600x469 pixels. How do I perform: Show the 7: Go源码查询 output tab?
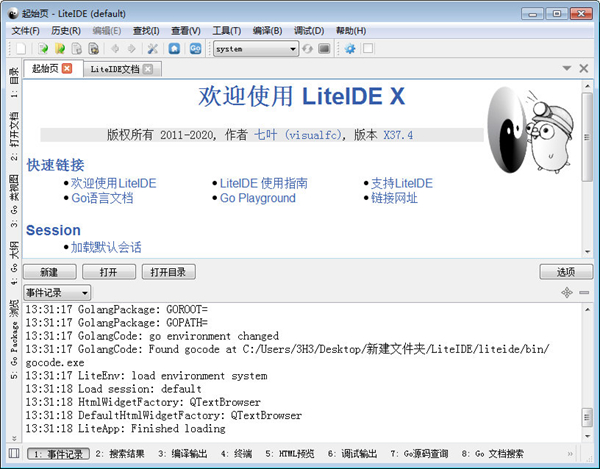419,454
